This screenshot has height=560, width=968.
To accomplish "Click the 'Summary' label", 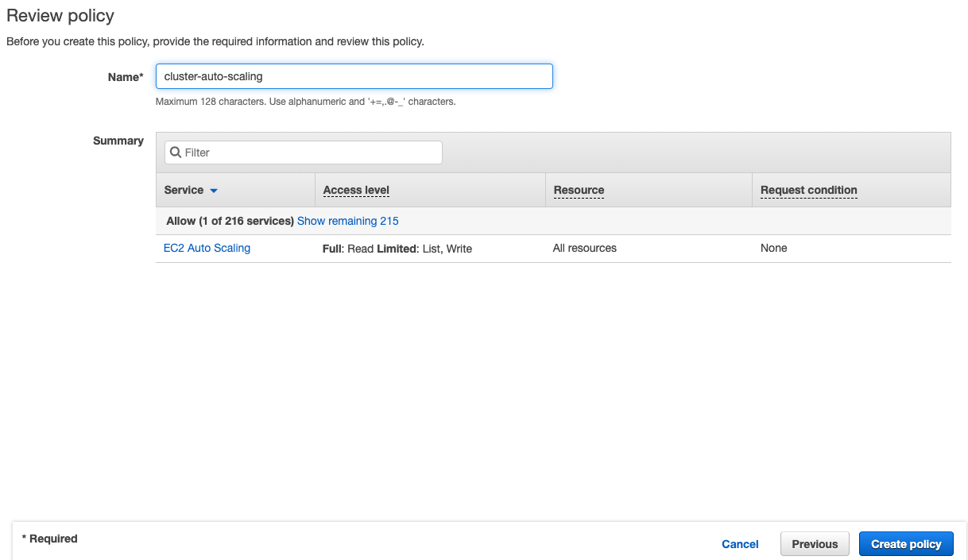I will [118, 141].
